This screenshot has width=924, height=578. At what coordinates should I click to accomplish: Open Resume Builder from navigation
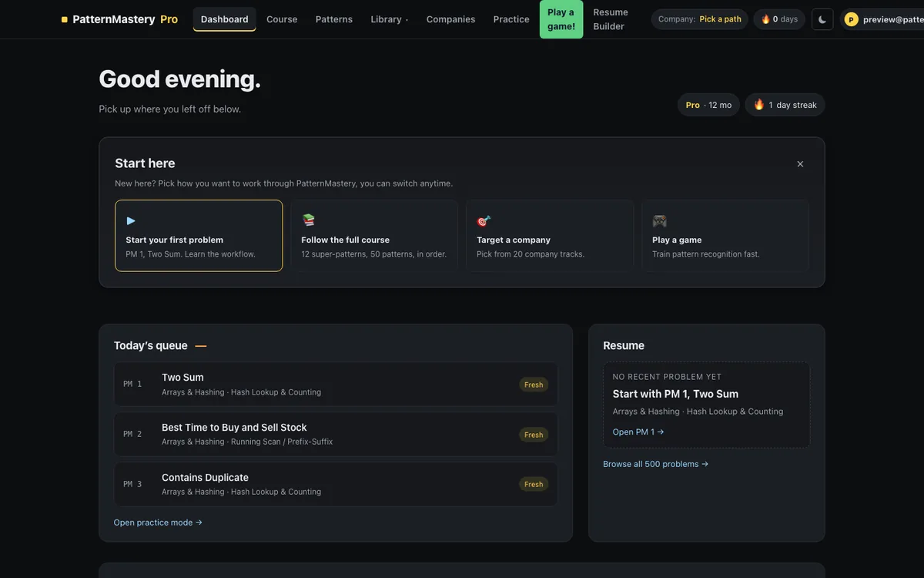[611, 19]
